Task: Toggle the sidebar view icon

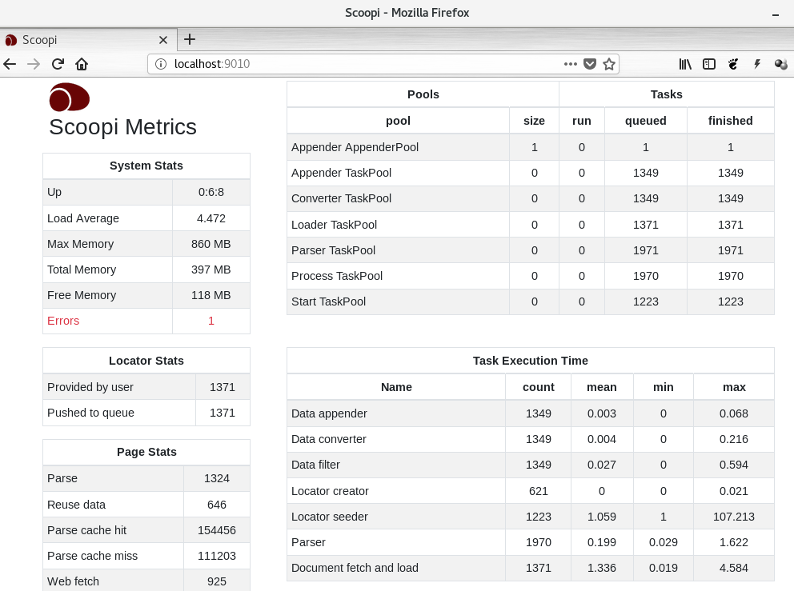Action: pos(709,64)
